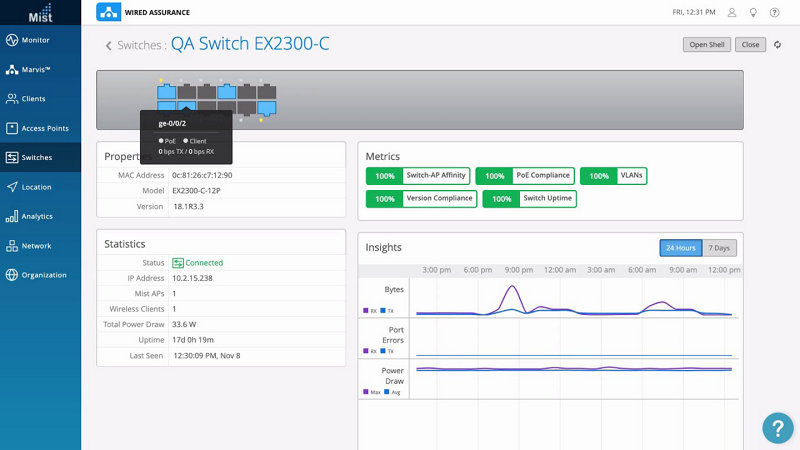Switch Insights to 7 Days
The height and width of the screenshot is (450, 800).
click(x=719, y=248)
